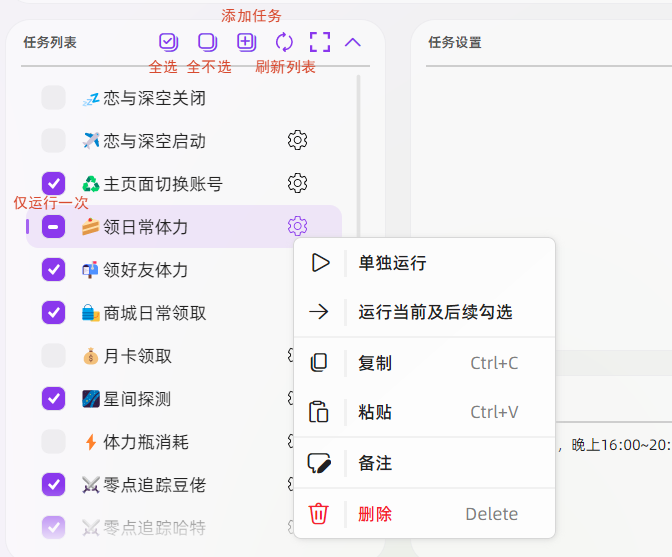Toggle the 领日常体力 partial checkbox
Viewport: 672px width, 557px height.
point(54,227)
